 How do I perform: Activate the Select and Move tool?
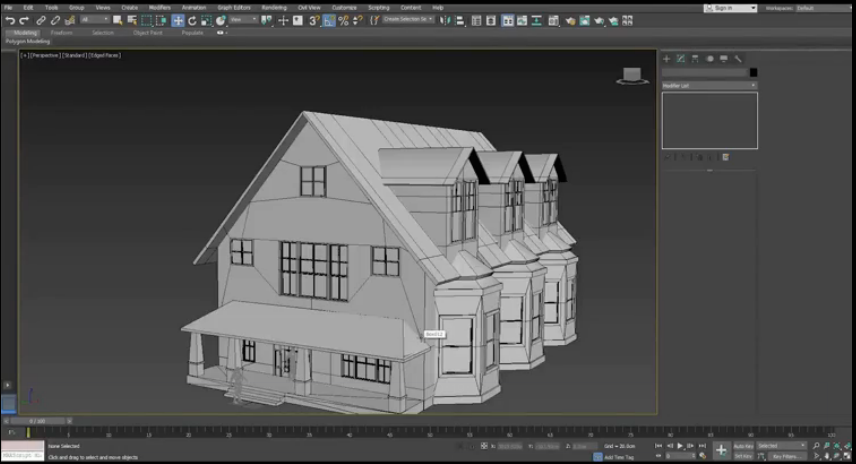[178, 21]
